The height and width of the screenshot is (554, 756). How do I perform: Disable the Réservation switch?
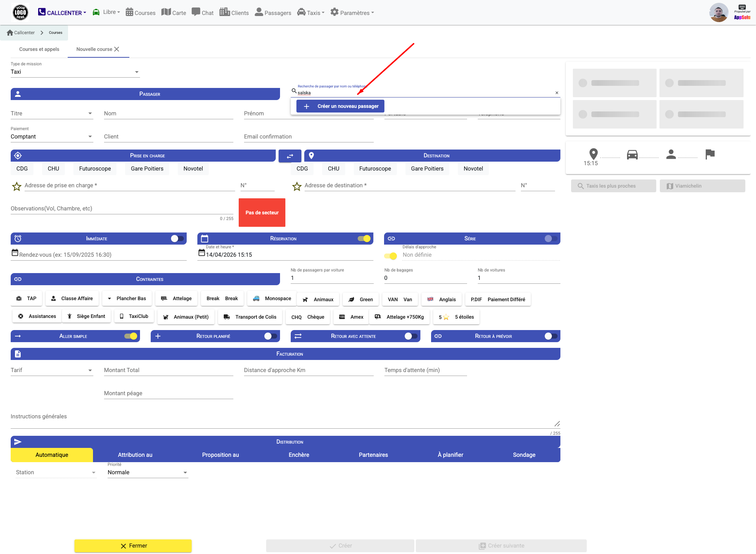[364, 239]
